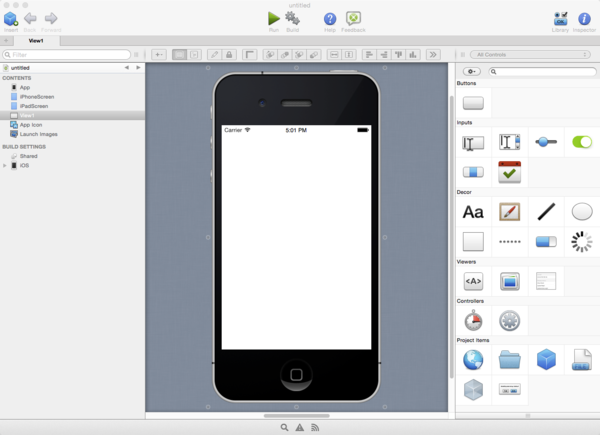
Task: Open the All Controls dropdown
Action: click(x=530, y=55)
